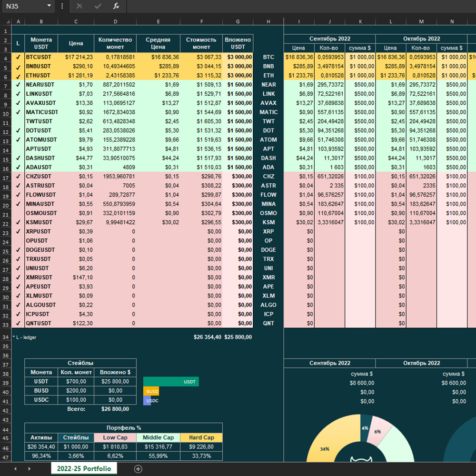
Task: Select AVAX September quantity 37,689838
Action: (330, 103)
